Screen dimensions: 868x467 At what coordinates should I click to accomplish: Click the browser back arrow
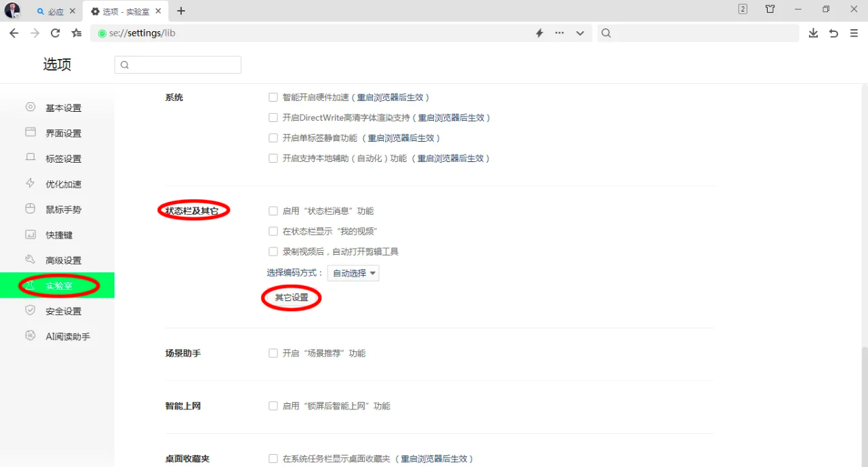(x=14, y=33)
